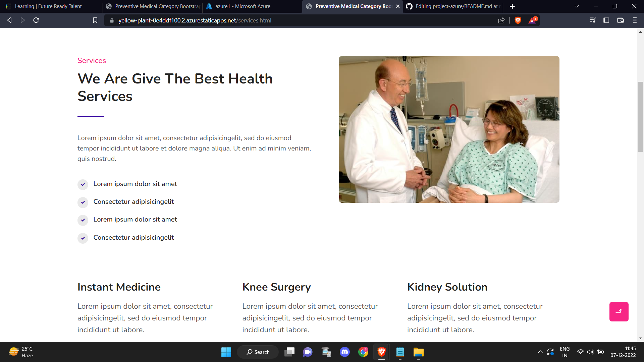644x362 pixels.
Task: Switch to azure1 - Microsoft Azure tab
Action: point(243,6)
